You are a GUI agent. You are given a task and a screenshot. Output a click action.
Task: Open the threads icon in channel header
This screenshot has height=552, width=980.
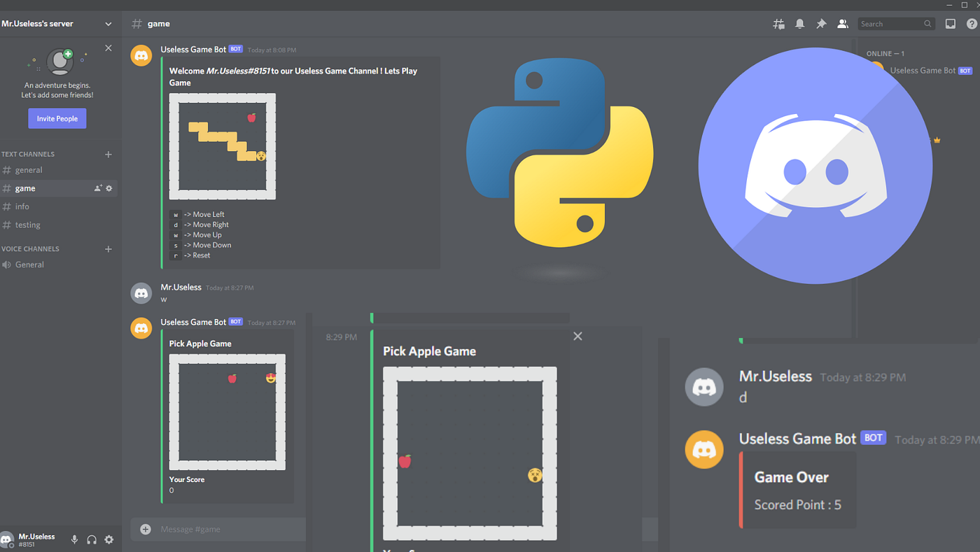778,24
